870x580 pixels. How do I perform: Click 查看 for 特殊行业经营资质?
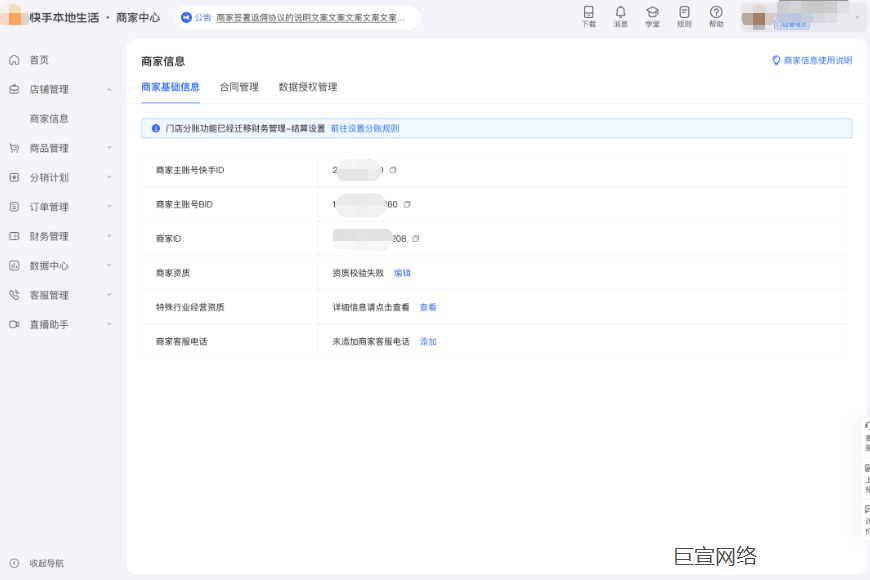point(428,307)
